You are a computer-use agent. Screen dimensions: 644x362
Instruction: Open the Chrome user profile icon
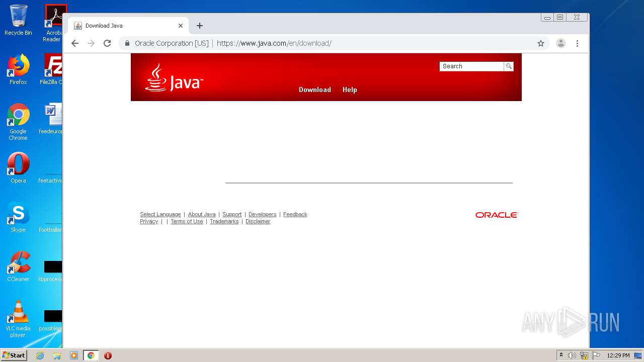560,43
